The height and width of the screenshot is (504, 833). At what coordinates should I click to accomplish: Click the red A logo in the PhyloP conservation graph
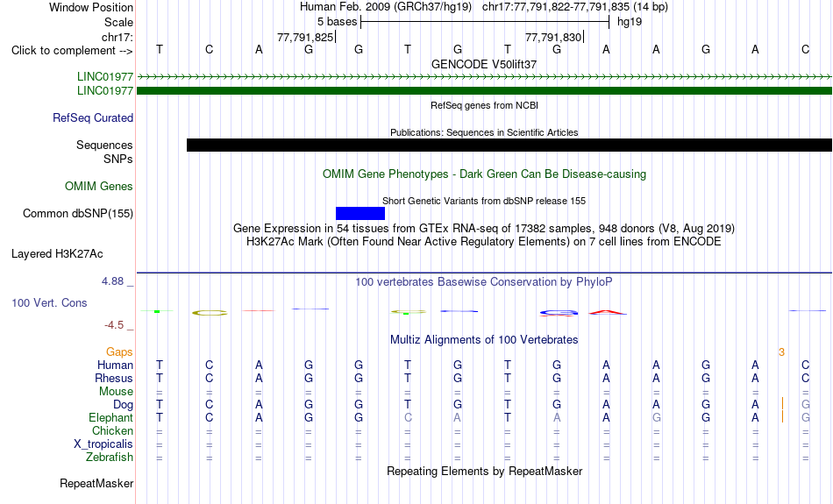coord(606,312)
